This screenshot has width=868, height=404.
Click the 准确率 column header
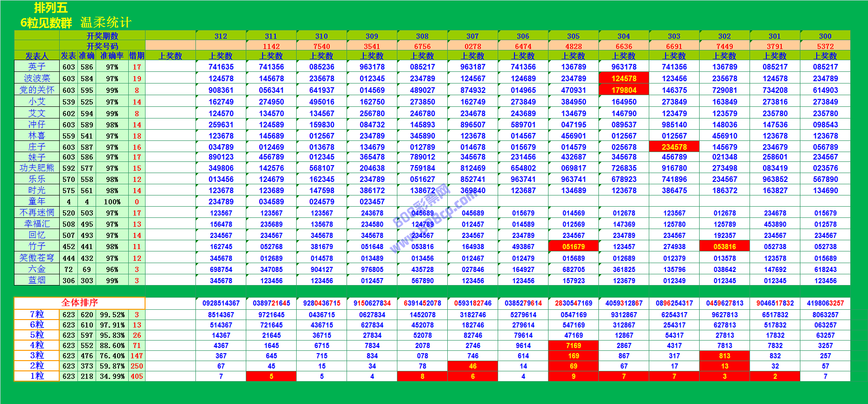tap(112, 56)
